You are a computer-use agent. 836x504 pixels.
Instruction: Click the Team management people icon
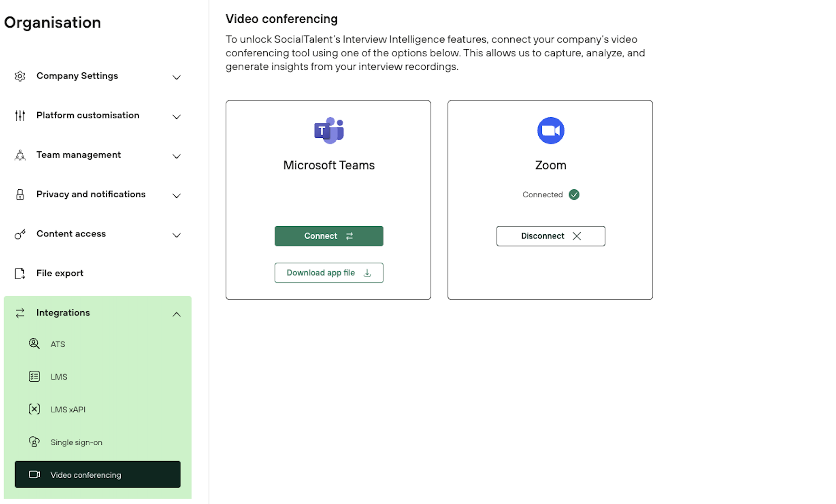coord(20,155)
